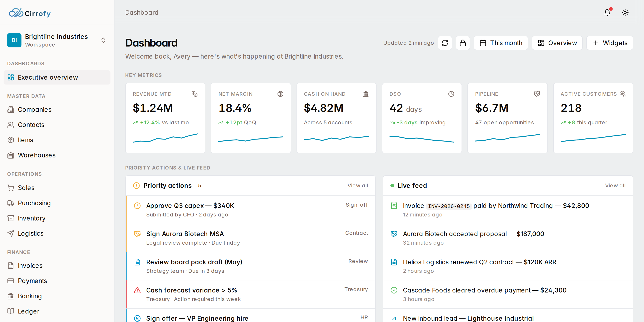Viewport: 644px width, 322px height.
Task: Click the Pipeline handshake icon
Action: (537, 94)
